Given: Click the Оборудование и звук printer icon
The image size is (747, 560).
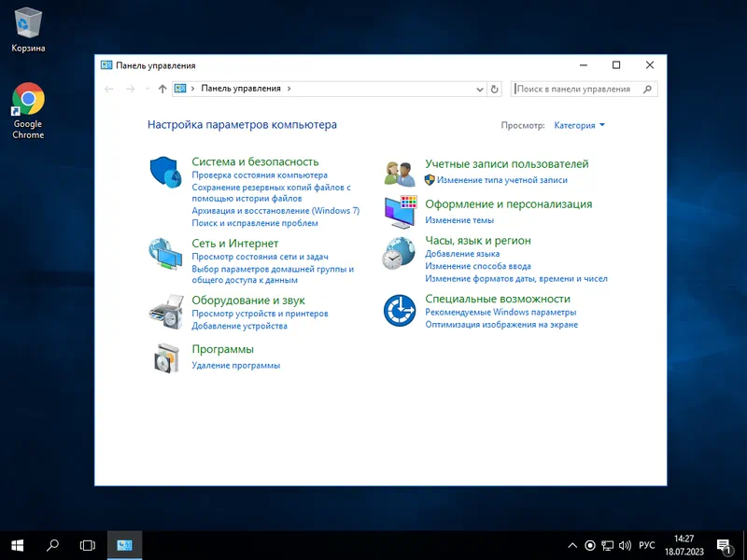Looking at the screenshot, I should click(166, 312).
